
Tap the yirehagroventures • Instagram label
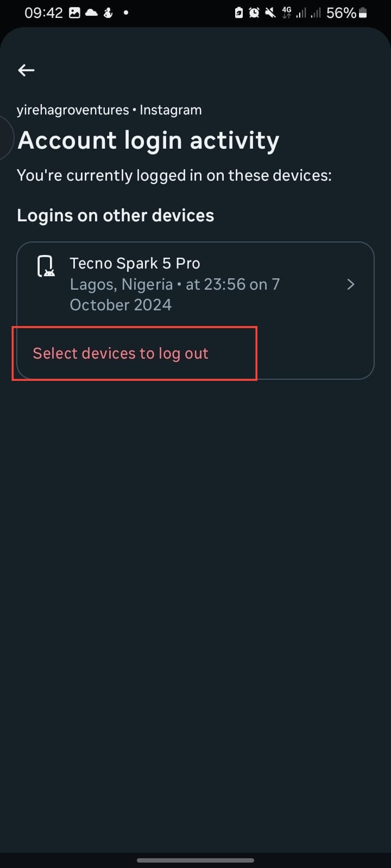tap(109, 110)
